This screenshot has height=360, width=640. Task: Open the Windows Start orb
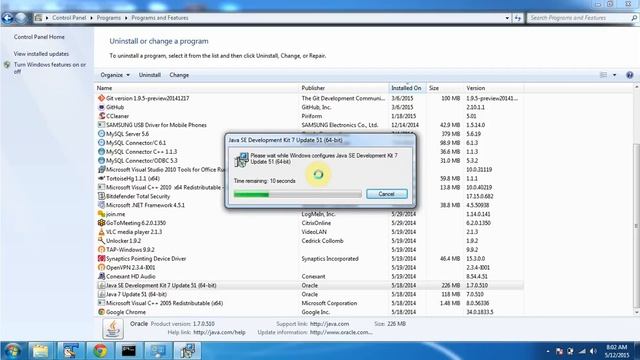(12, 351)
